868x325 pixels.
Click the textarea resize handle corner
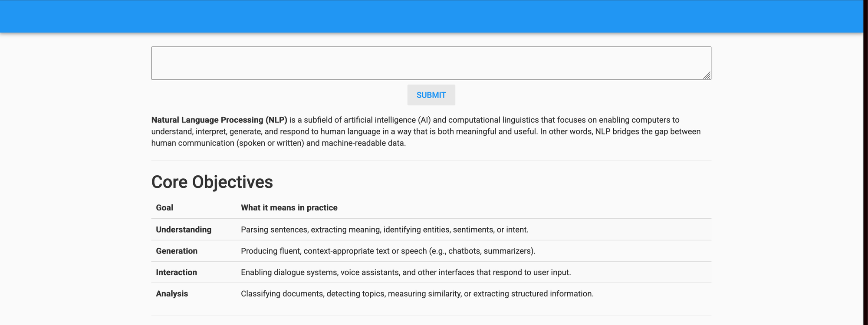point(707,76)
